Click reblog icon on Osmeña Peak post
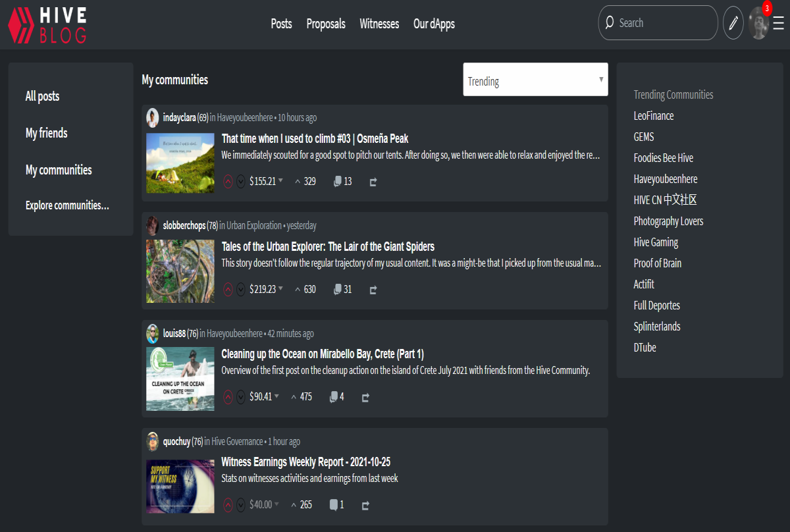 click(373, 182)
